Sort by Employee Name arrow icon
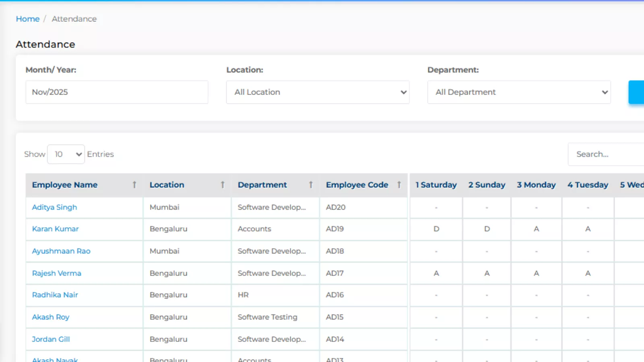This screenshot has width=644, height=362. coord(134,185)
